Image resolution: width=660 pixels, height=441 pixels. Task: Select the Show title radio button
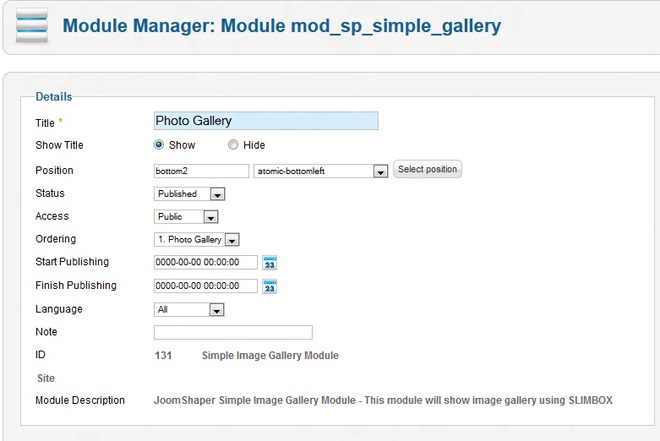coord(159,145)
